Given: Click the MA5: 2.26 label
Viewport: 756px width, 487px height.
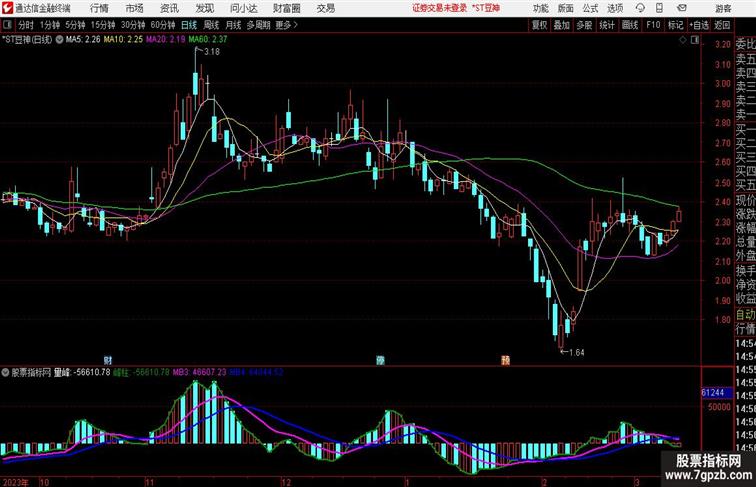Looking at the screenshot, I should click(x=83, y=40).
